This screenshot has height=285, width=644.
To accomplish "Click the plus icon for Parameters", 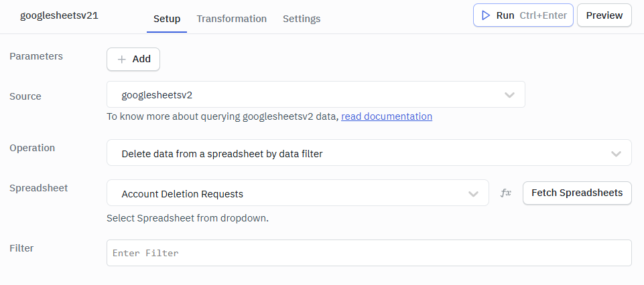I will tap(121, 59).
